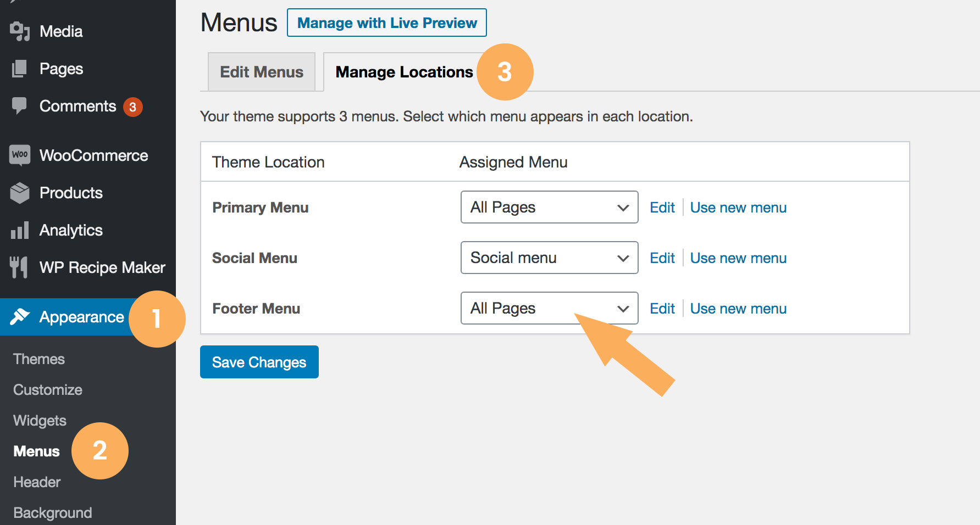980x525 pixels.
Task: Open the Media library icon
Action: [x=20, y=31]
